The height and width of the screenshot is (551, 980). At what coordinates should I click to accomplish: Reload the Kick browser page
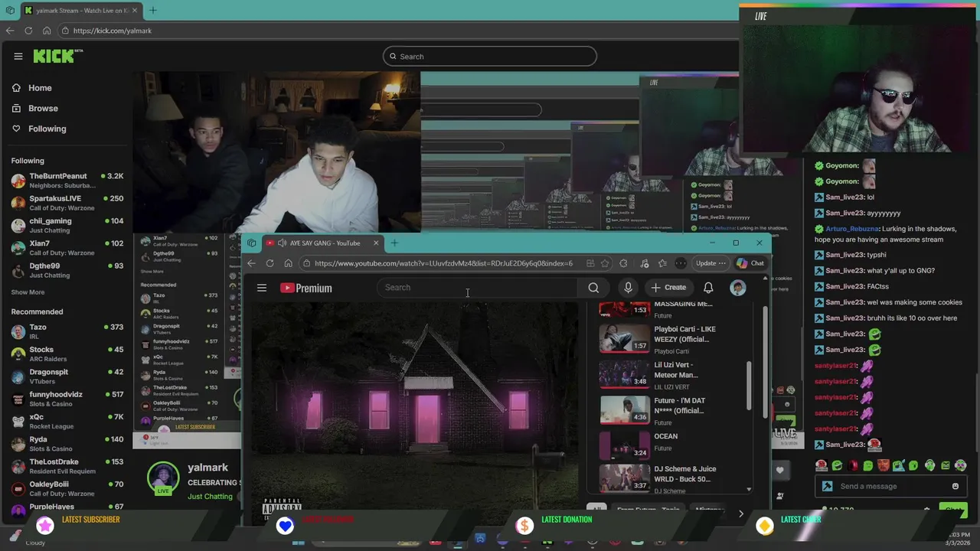[x=28, y=31]
